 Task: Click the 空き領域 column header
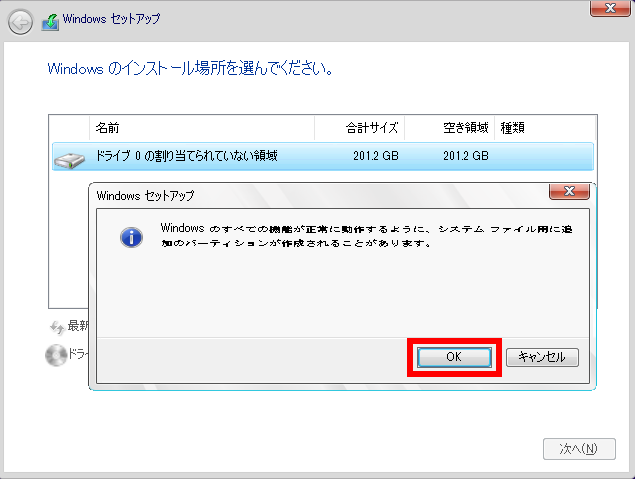(466, 128)
